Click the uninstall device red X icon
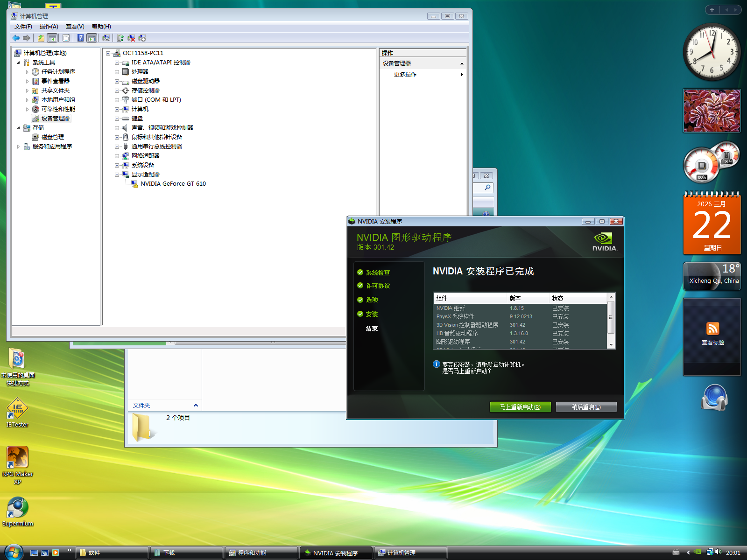747x560 pixels. pyautogui.click(x=131, y=38)
